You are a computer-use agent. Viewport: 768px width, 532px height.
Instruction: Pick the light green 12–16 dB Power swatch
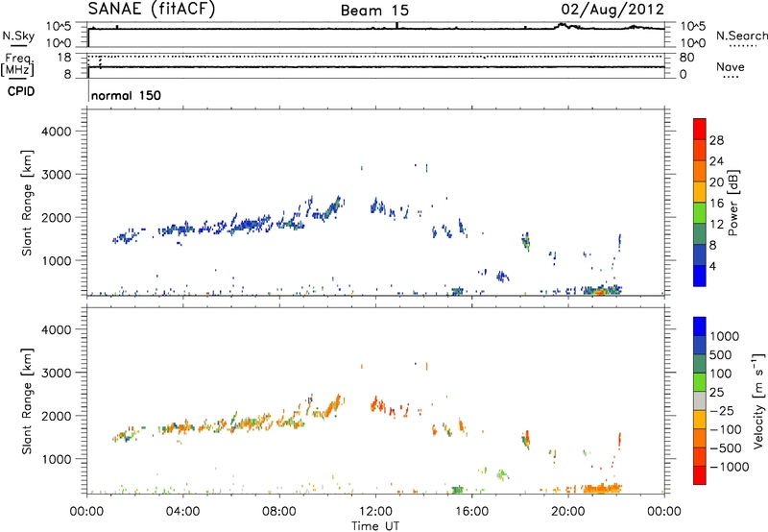pyautogui.click(x=700, y=212)
